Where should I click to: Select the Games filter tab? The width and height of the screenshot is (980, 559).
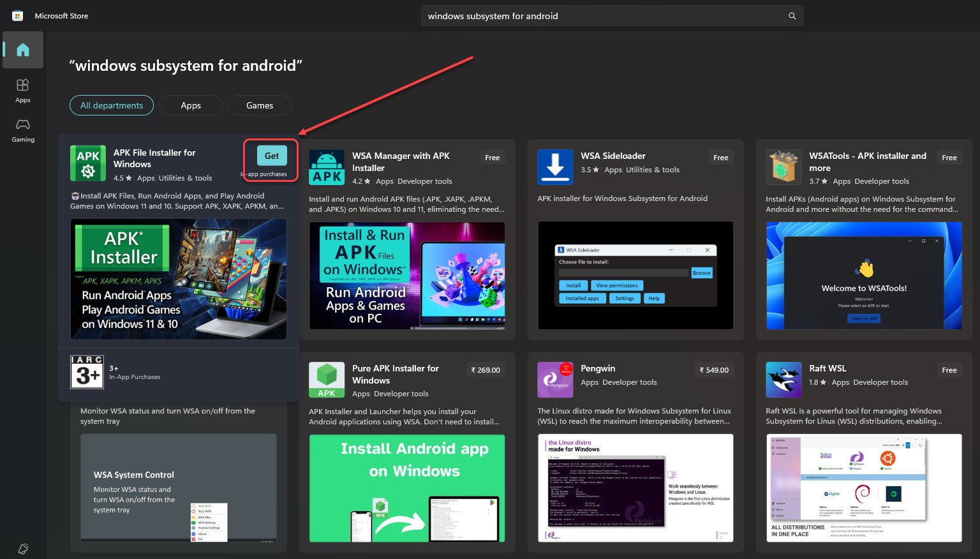pyautogui.click(x=259, y=105)
